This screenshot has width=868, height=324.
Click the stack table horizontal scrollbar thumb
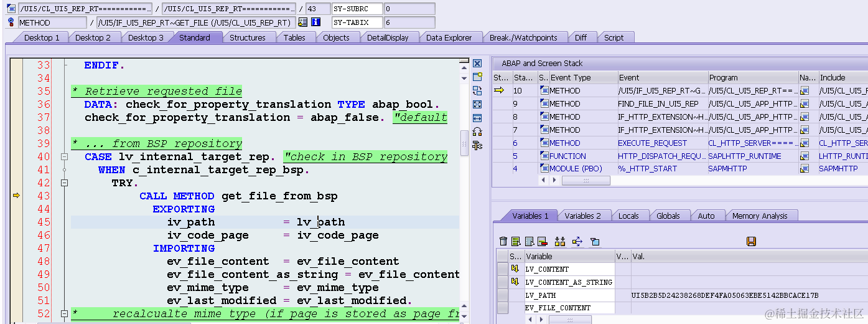click(x=586, y=180)
